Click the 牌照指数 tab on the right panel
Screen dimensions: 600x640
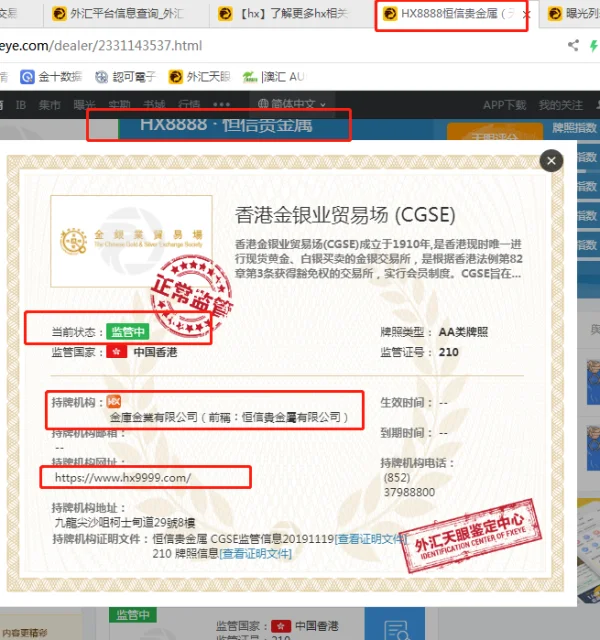click(x=574, y=128)
